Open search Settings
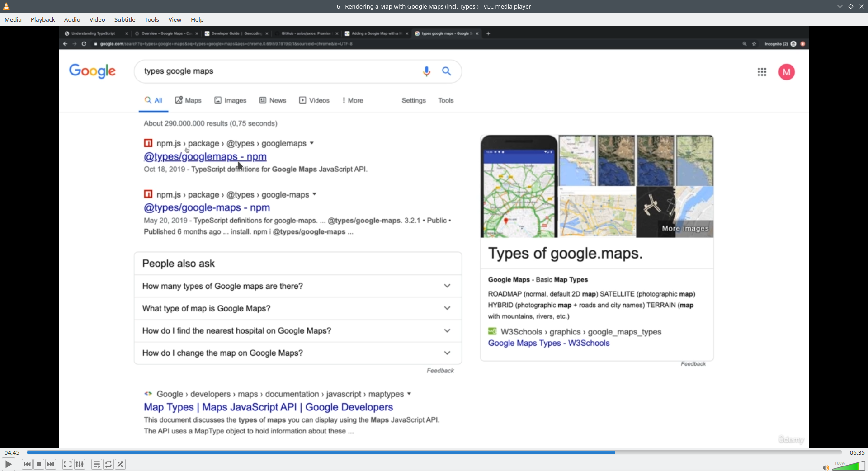Viewport: 868px width, 471px height. [414, 100]
